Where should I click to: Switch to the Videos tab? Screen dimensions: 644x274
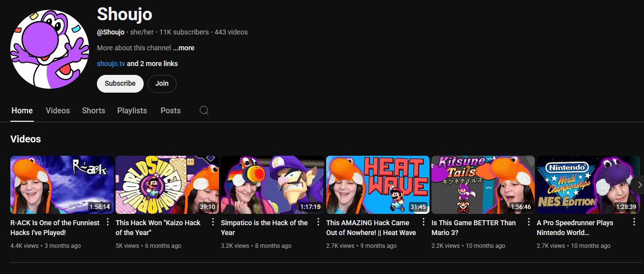(x=58, y=110)
